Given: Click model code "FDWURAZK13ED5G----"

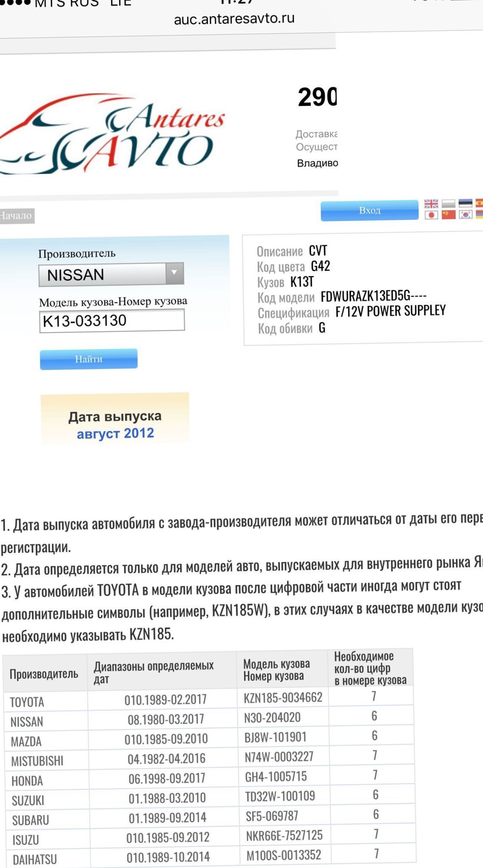Looking at the screenshot, I should (373, 296).
